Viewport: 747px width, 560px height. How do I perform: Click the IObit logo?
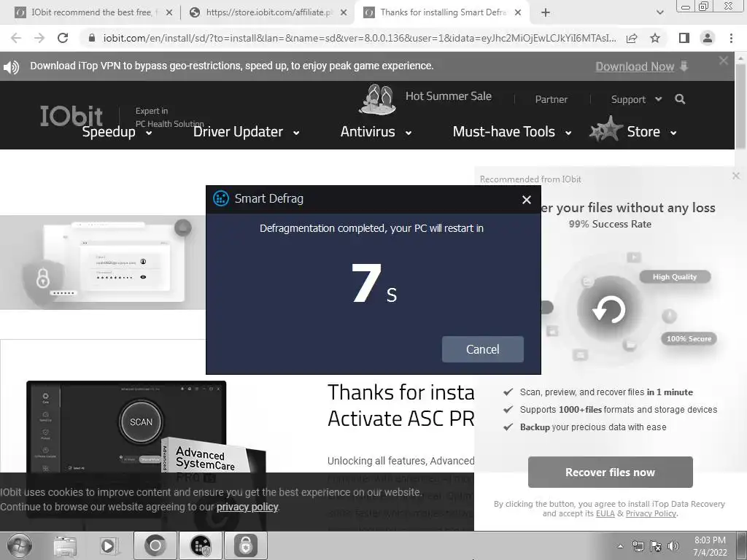[x=71, y=116]
